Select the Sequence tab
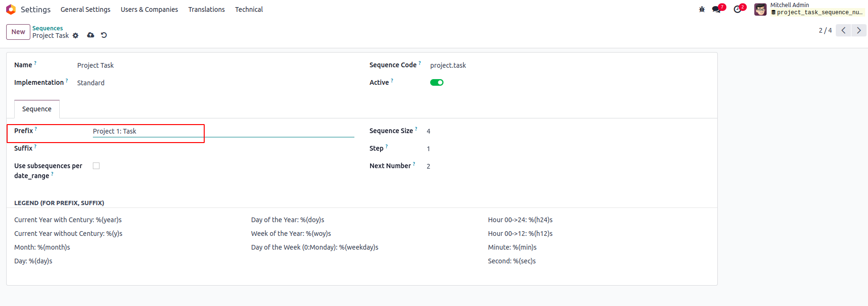868x306 pixels. [x=37, y=109]
